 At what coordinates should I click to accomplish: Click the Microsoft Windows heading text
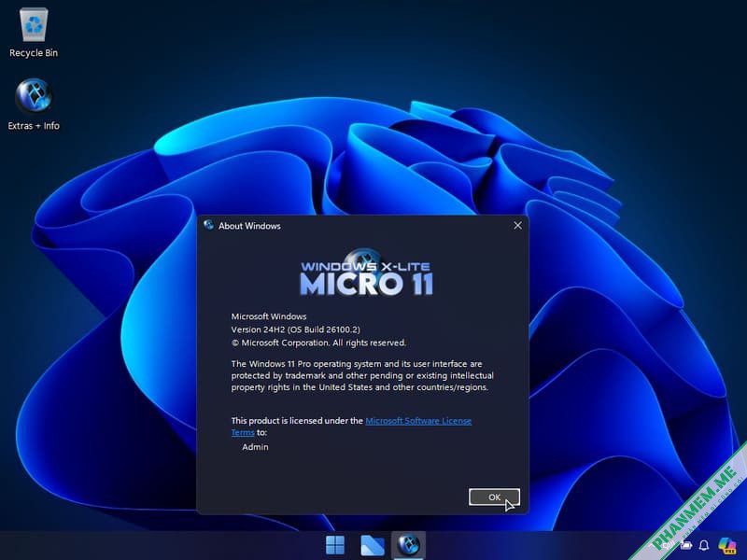[269, 316]
